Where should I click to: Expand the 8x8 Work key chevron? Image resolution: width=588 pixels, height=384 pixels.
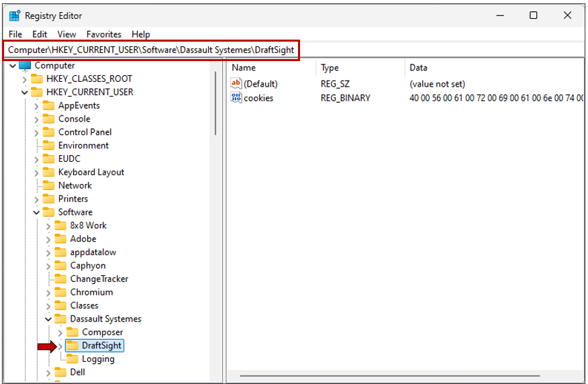(x=48, y=226)
